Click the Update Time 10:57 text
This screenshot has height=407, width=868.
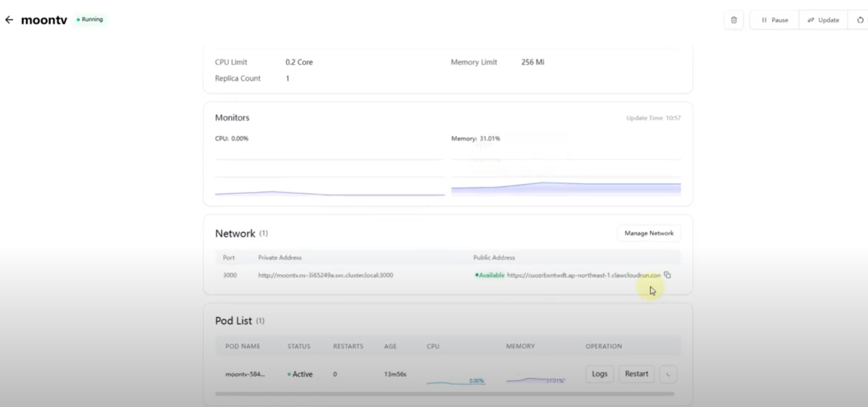(654, 118)
